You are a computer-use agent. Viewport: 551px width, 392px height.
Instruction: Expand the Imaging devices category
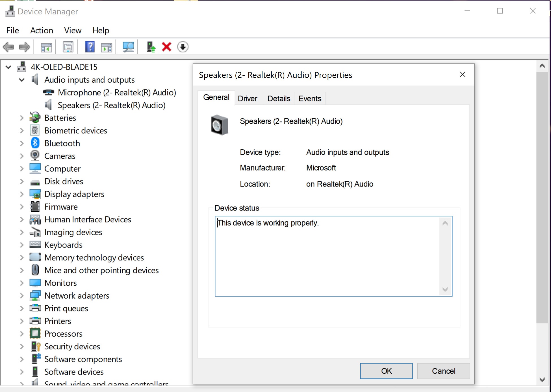22,232
